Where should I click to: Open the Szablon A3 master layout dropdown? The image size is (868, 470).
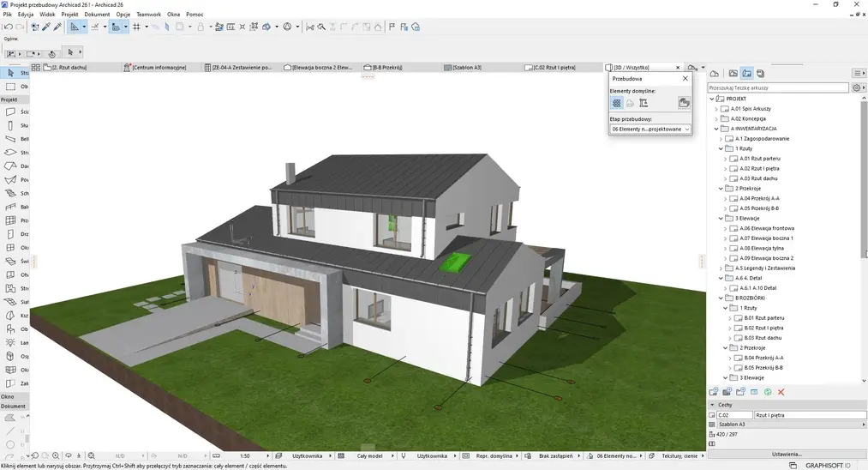pyautogui.click(x=791, y=425)
